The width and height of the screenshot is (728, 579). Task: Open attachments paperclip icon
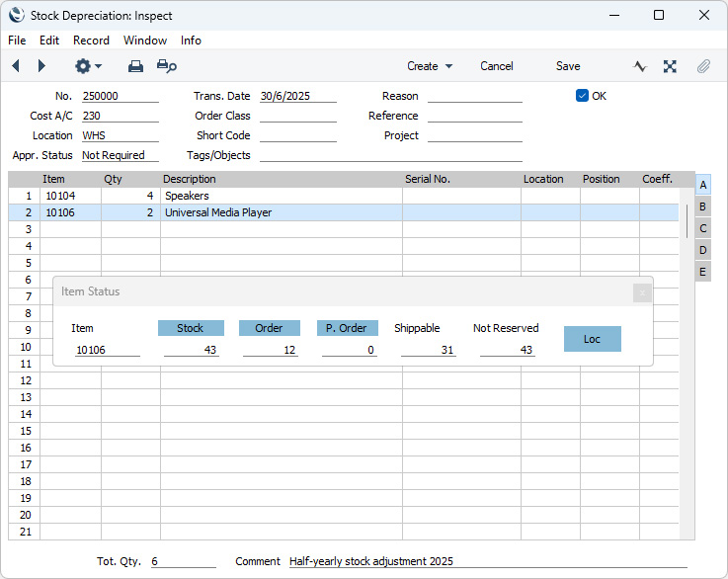(703, 66)
